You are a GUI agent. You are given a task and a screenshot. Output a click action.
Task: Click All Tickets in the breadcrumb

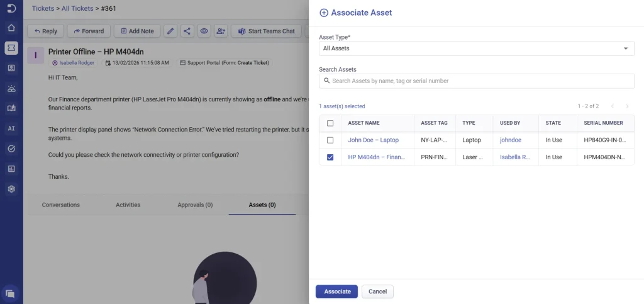pos(77,8)
